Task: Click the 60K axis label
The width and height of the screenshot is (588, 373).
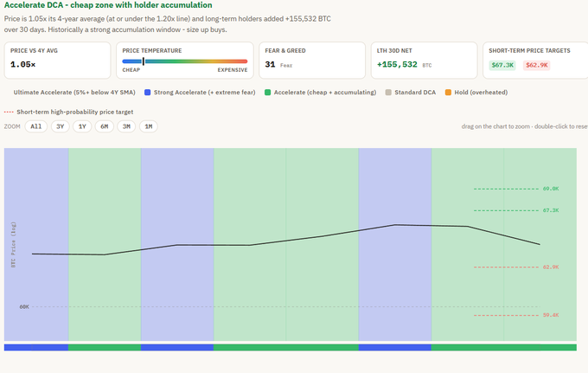Action: (24, 307)
